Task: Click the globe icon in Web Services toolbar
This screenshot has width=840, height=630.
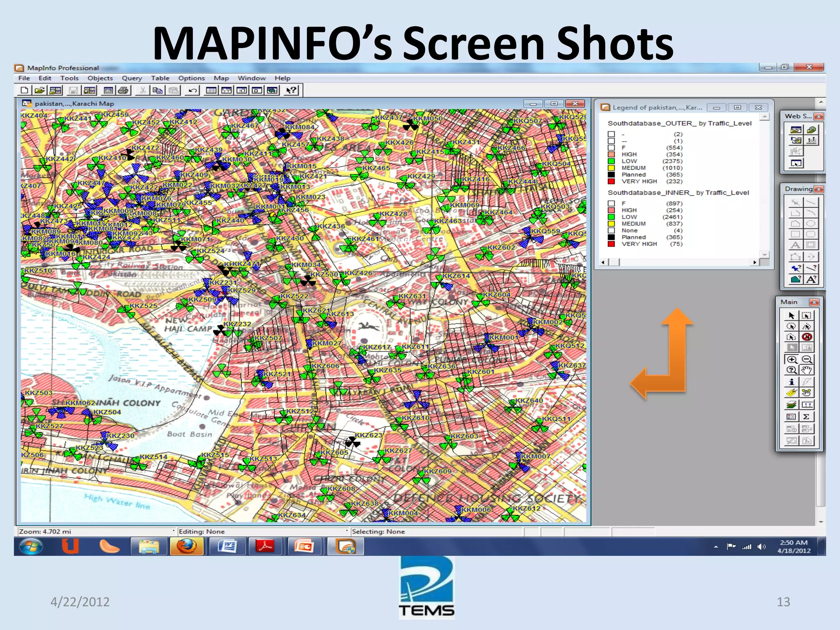Action: pyautogui.click(x=811, y=130)
